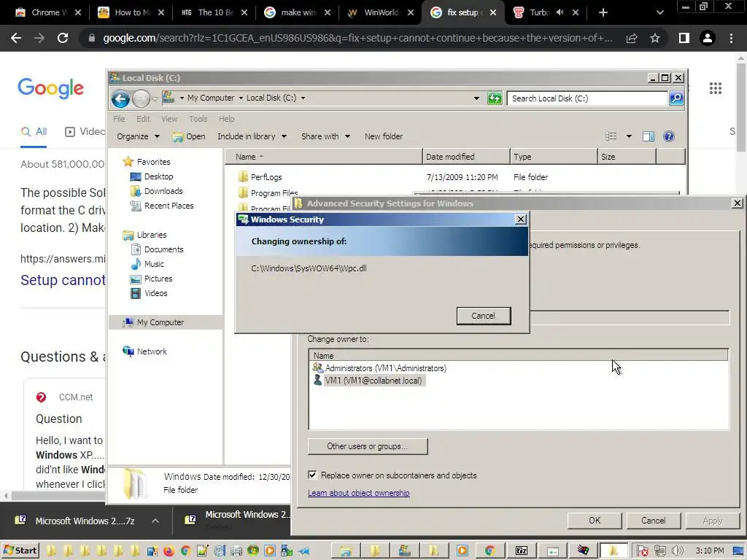The image size is (747, 560).
Task: Expand the Explorer address bar history dropdown
Action: click(x=476, y=98)
